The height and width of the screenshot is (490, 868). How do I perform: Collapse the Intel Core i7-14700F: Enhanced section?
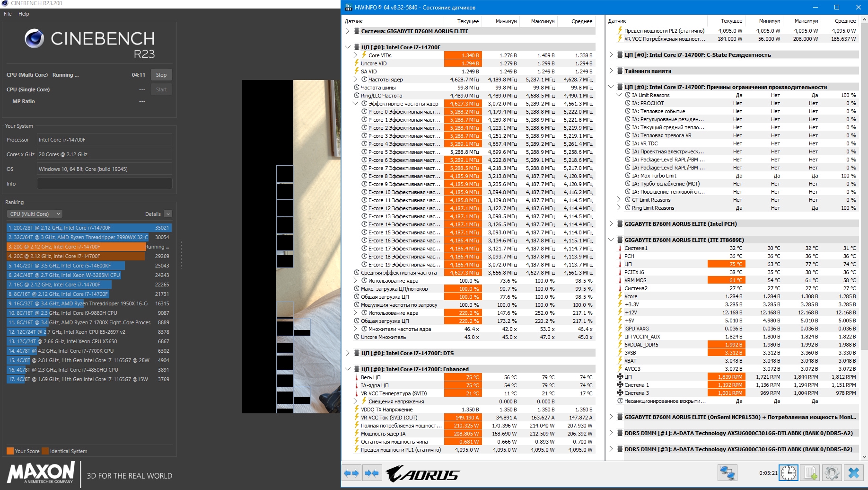tap(348, 369)
